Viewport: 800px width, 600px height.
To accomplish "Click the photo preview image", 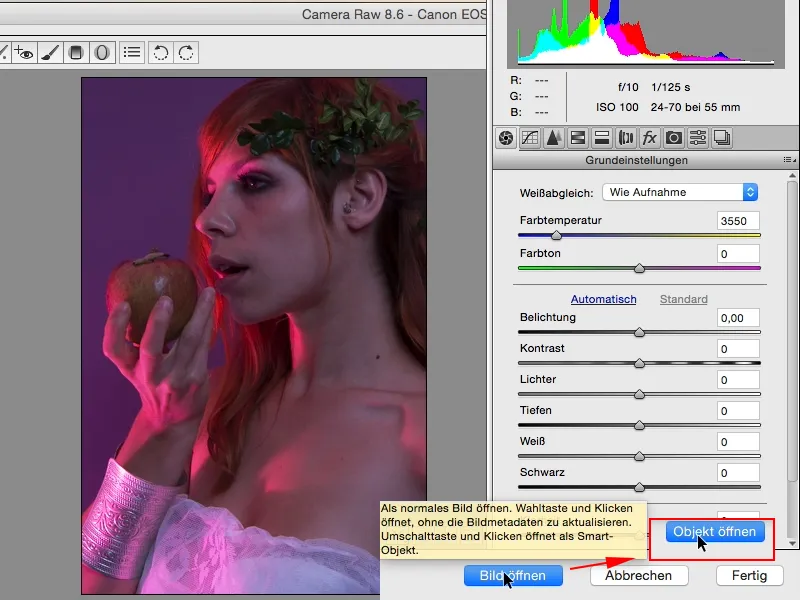I will [254, 336].
